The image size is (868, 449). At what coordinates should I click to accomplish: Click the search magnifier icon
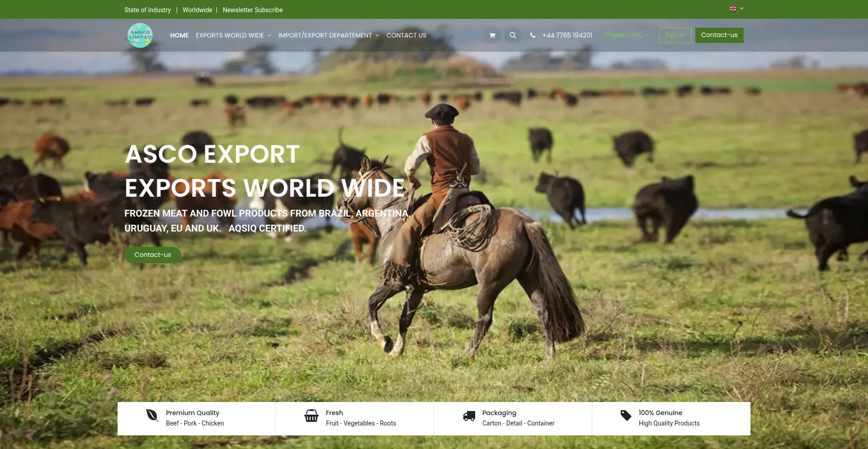pos(513,35)
